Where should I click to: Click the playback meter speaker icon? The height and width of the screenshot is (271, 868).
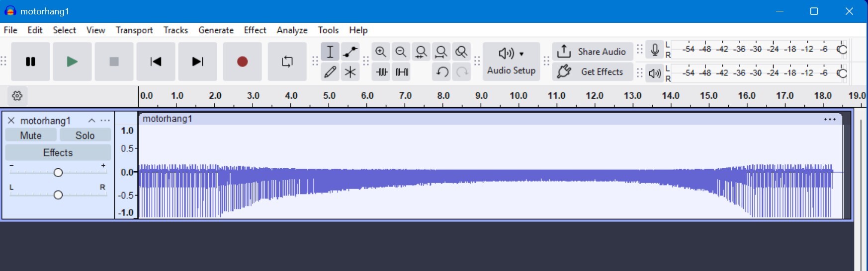point(655,73)
